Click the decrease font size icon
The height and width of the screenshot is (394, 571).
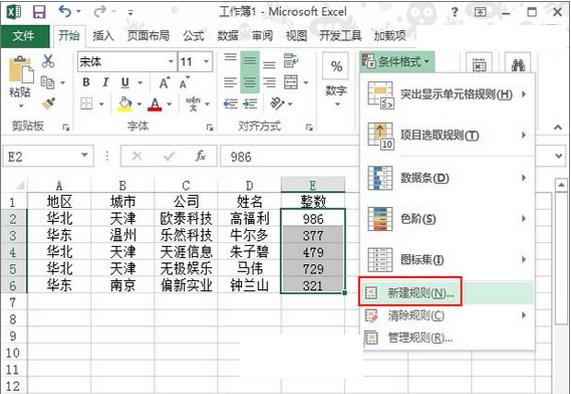pyautogui.click(x=185, y=83)
